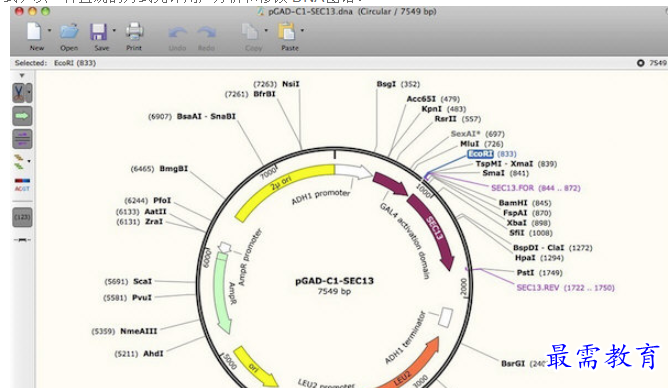This screenshot has width=668, height=388.
Task: Select the PfoI (6244) enzyme label
Action: tap(147, 200)
